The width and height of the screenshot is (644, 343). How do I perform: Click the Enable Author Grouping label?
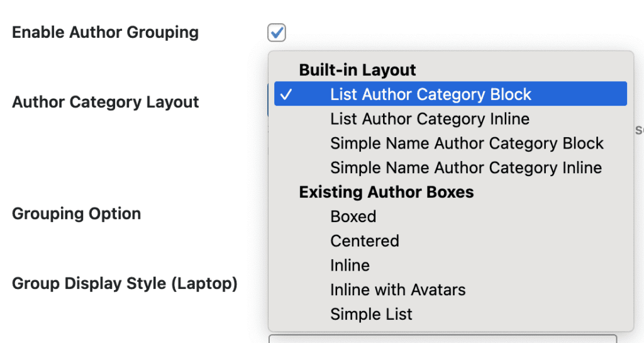105,33
